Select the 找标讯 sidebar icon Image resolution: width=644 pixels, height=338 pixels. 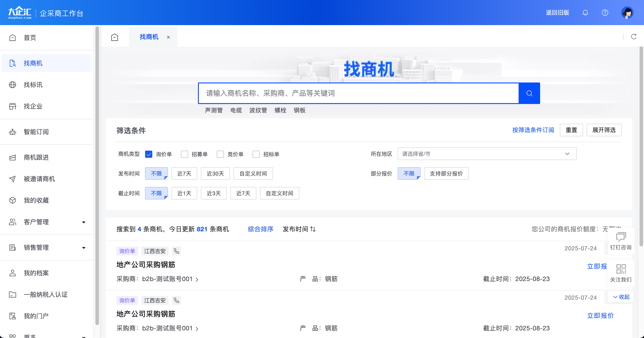pos(13,85)
